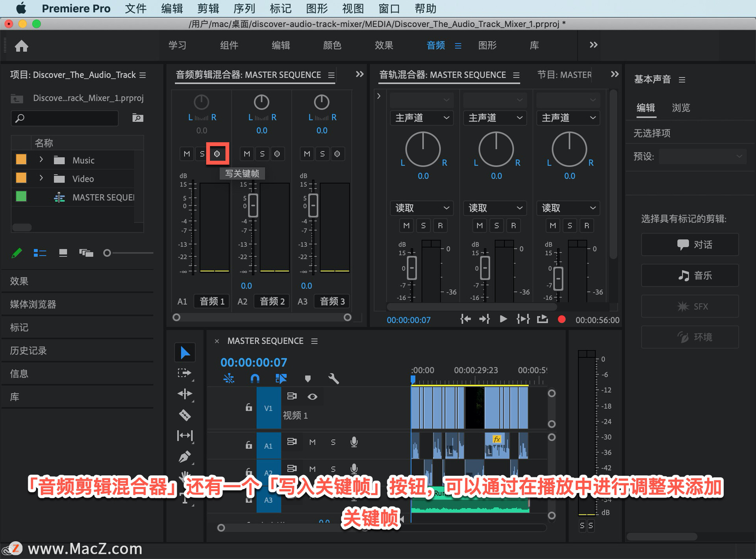Viewport: 756px width, 559px height.
Task: Select the Razor tool in the toolbar
Action: tap(185, 414)
